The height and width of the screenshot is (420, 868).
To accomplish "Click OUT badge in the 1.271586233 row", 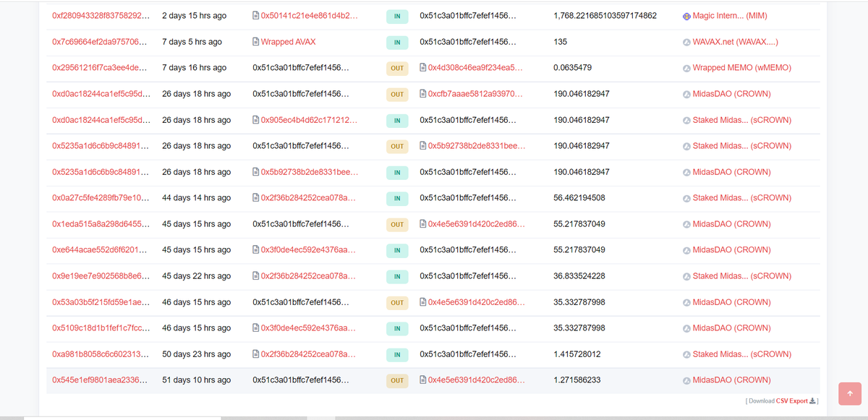I will [396, 380].
